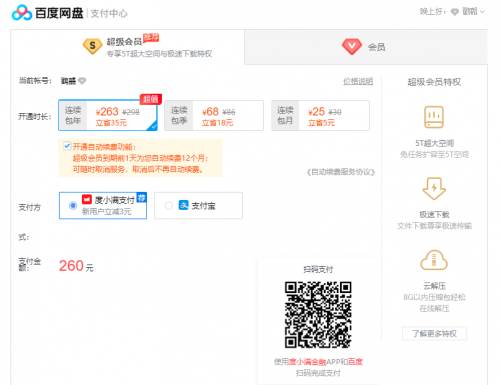Click the 极速下载 label
The width and height of the screenshot is (500, 385).
pyautogui.click(x=434, y=214)
